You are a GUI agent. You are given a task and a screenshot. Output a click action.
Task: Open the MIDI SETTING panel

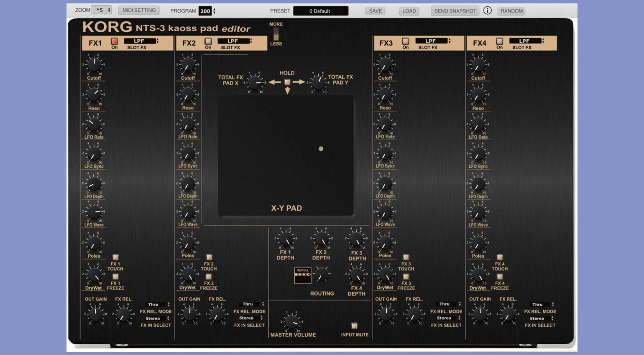139,10
